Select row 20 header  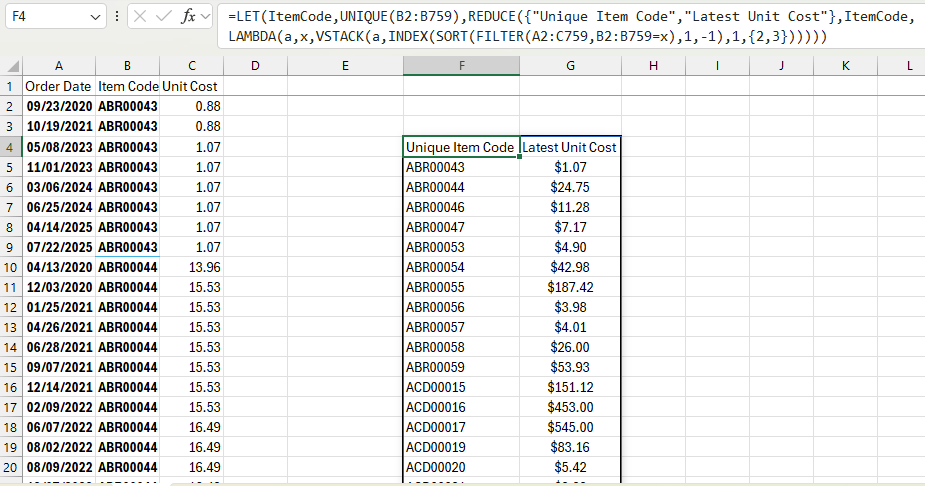[11, 467]
